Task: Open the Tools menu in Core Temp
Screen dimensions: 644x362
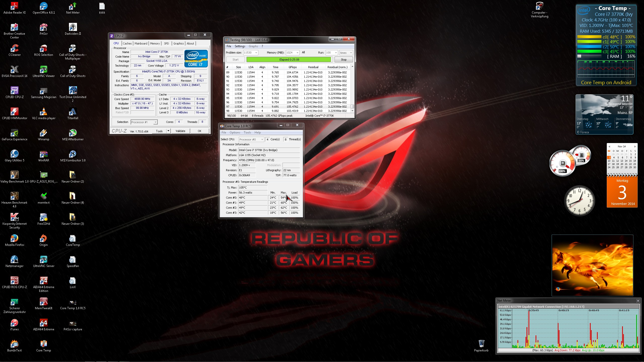Action: (x=247, y=132)
